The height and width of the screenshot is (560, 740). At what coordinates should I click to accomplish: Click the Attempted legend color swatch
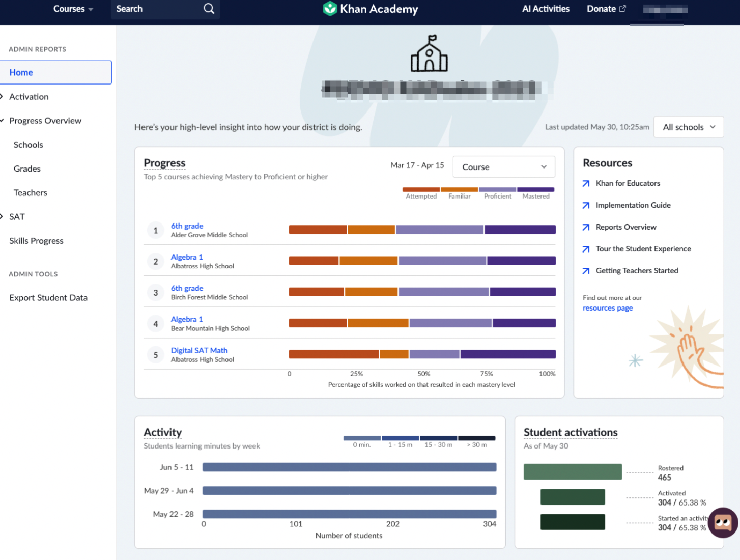click(421, 189)
